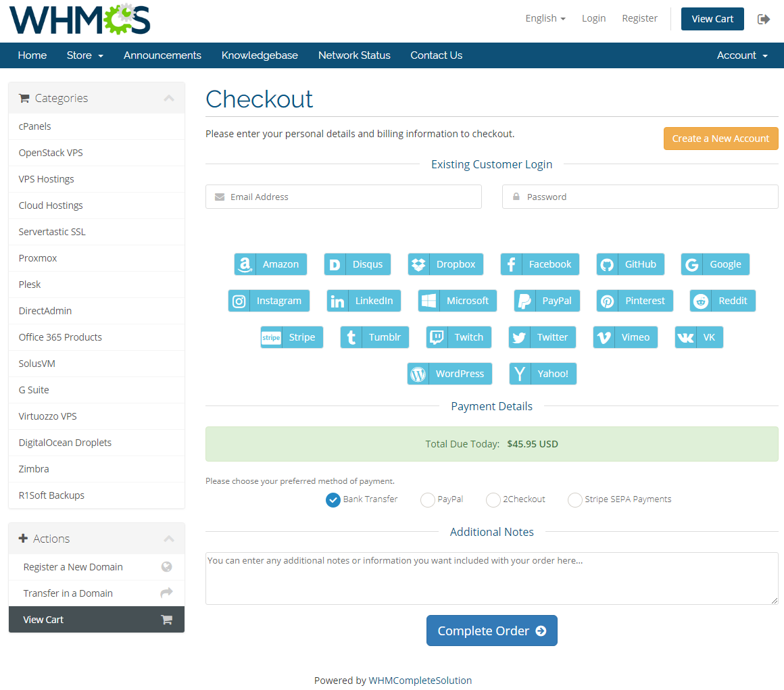Sign in with Twitter button

(542, 337)
